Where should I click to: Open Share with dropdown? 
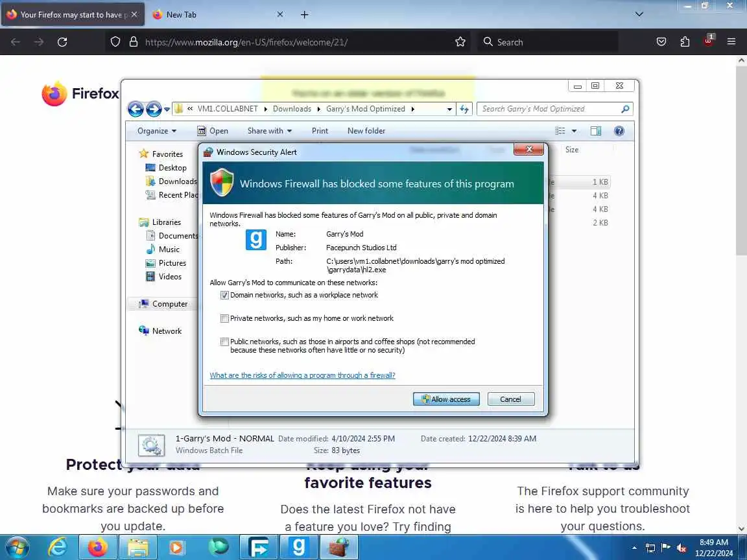click(x=269, y=131)
